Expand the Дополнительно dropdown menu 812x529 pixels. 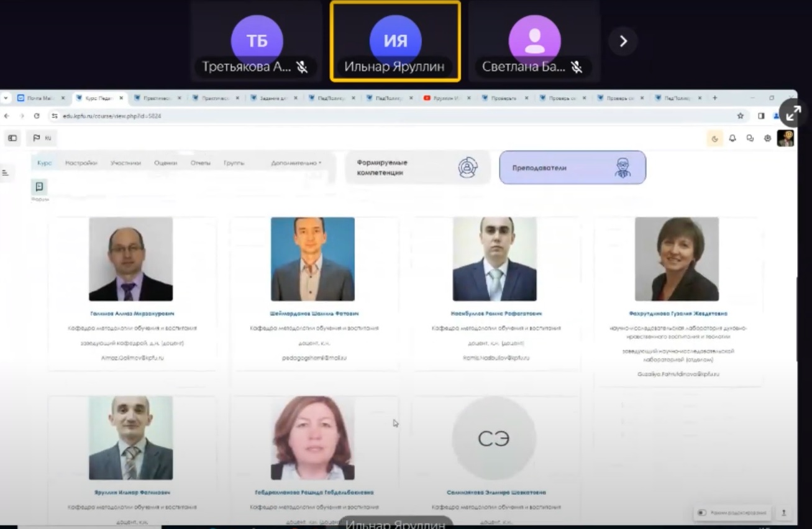(296, 163)
